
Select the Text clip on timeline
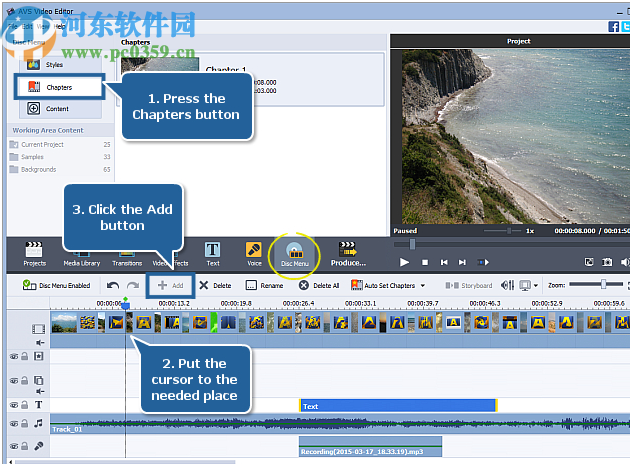click(x=398, y=406)
